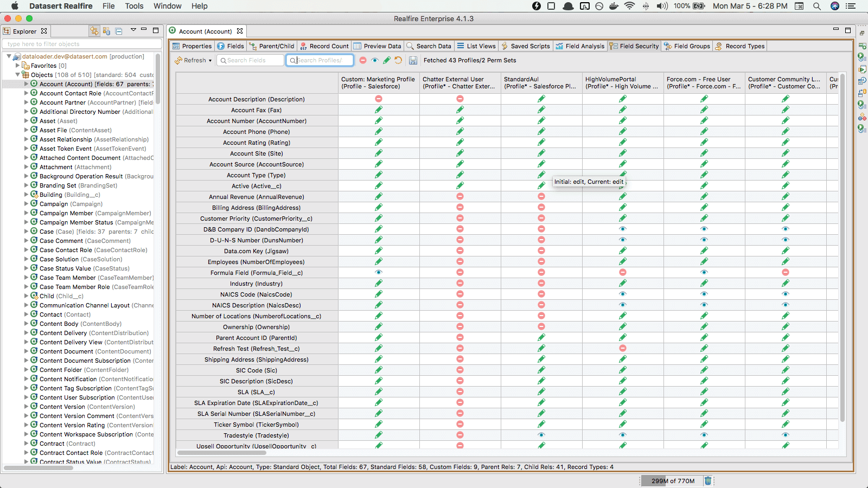Switch to the Fields tab
This screenshot has width=868, height=488.
(231, 46)
